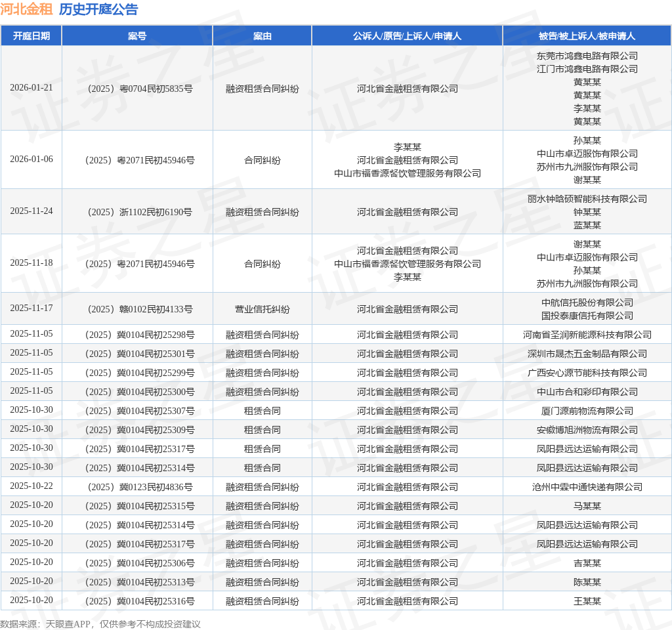Viewport: 672px width, 630px height.
Task: Click 广西安心源节能科技有限公司
Action: 587,373
